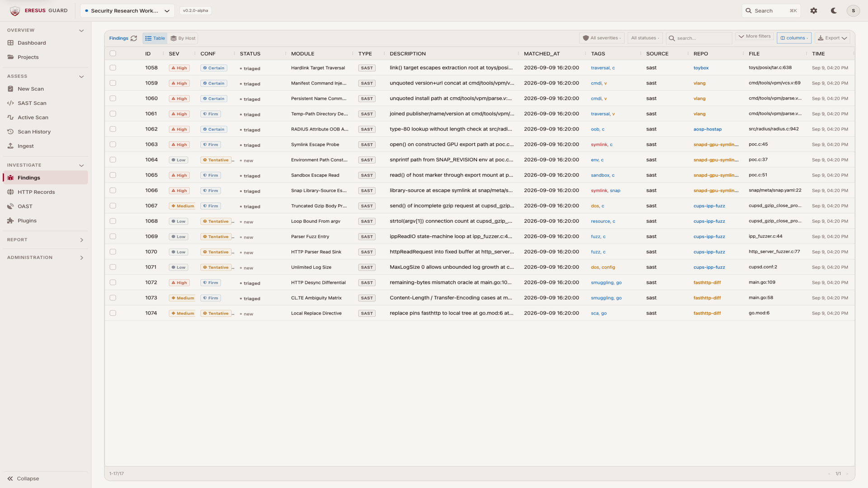Refresh the Findings list icon
The width and height of the screenshot is (868, 488).
click(x=134, y=38)
